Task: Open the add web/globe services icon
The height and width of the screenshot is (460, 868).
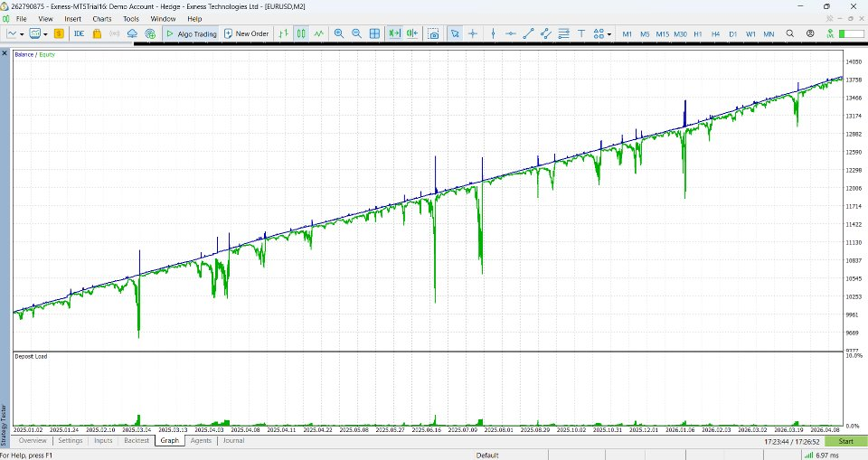Action: coord(150,33)
